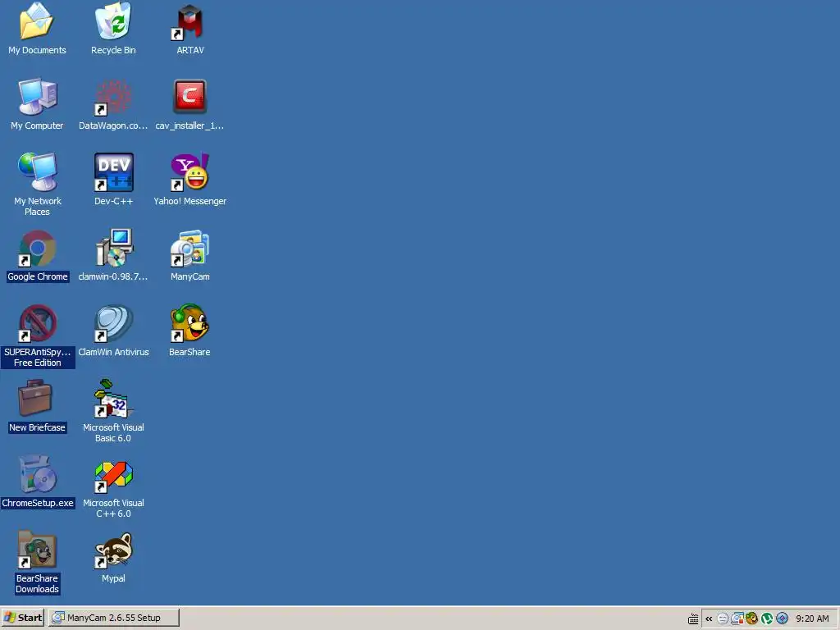Click the blue compass-like tray icon

(x=782, y=619)
